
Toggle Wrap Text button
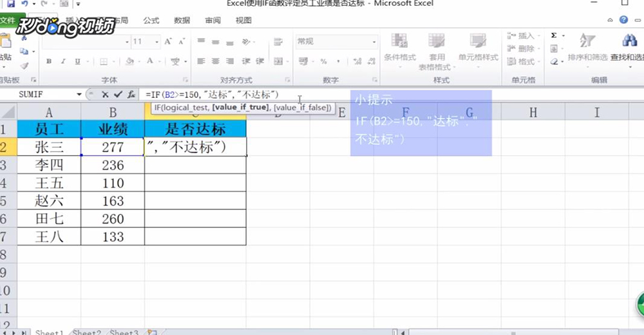[278, 41]
